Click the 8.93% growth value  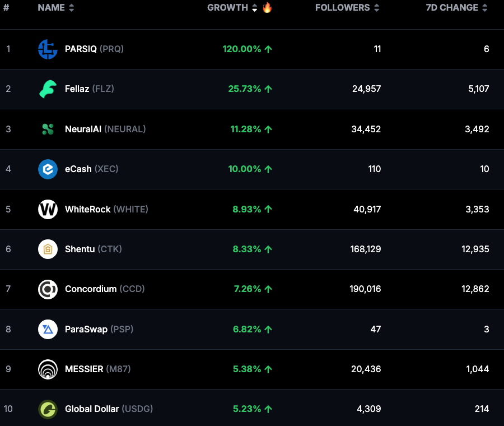click(x=247, y=209)
